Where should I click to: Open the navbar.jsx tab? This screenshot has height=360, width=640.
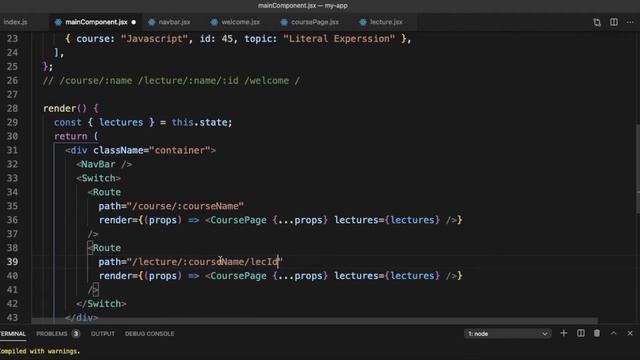(174, 22)
